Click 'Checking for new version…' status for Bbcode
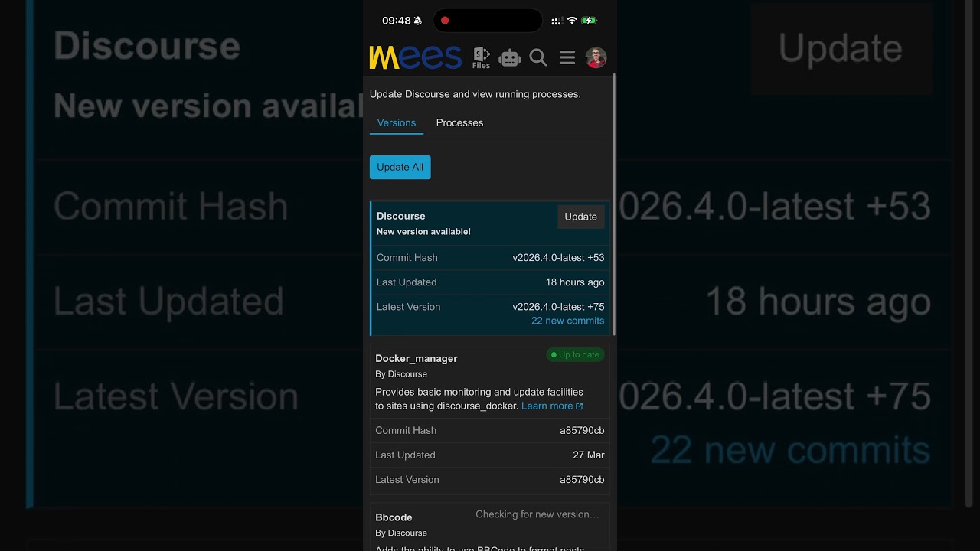Viewport: 980px width, 551px height. click(x=537, y=514)
